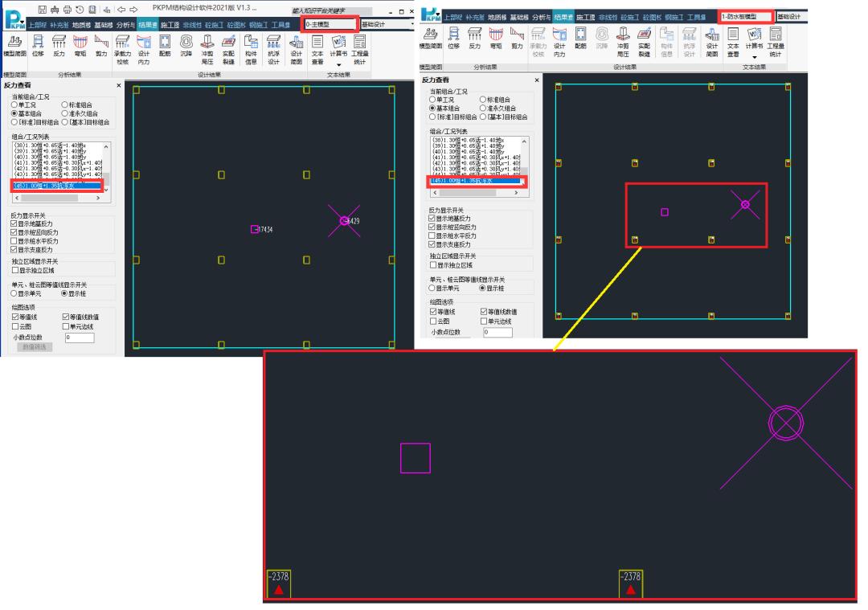Open the 基础设计 dropdown in left window
Viewport: 868px width, 610px height.
click(387, 24)
